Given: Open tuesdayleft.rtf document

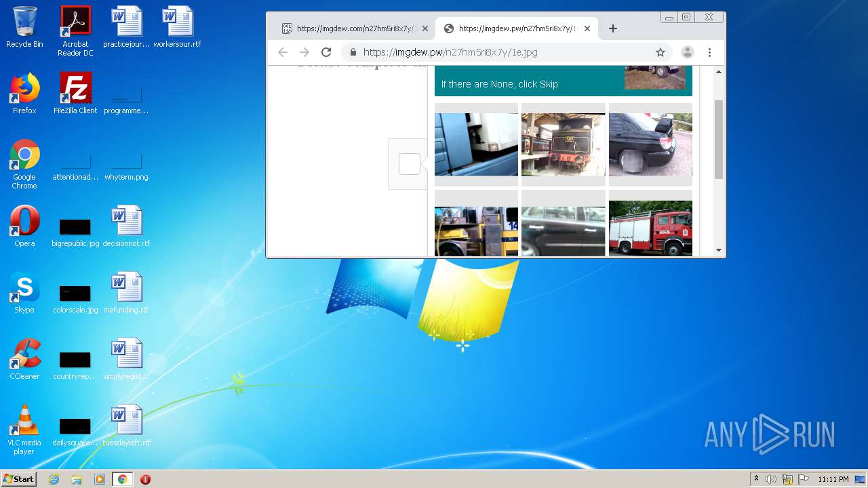Looking at the screenshot, I should tap(126, 426).
